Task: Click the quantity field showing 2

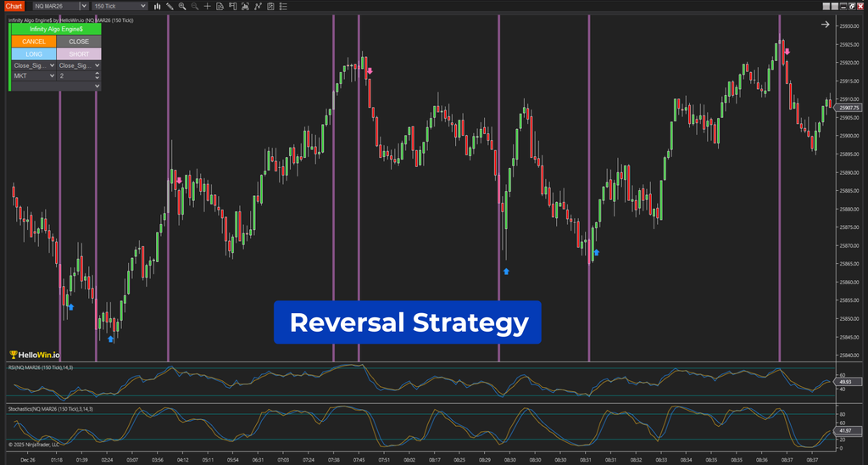Action: tap(75, 76)
